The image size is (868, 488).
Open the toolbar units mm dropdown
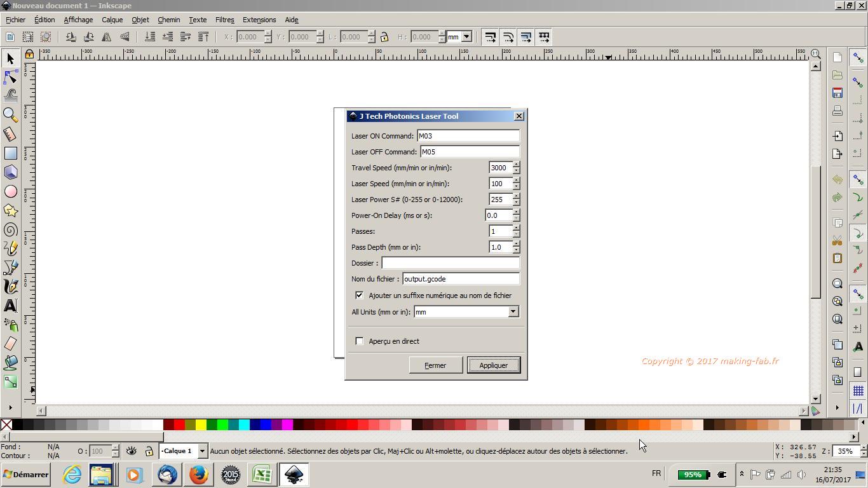[466, 37]
